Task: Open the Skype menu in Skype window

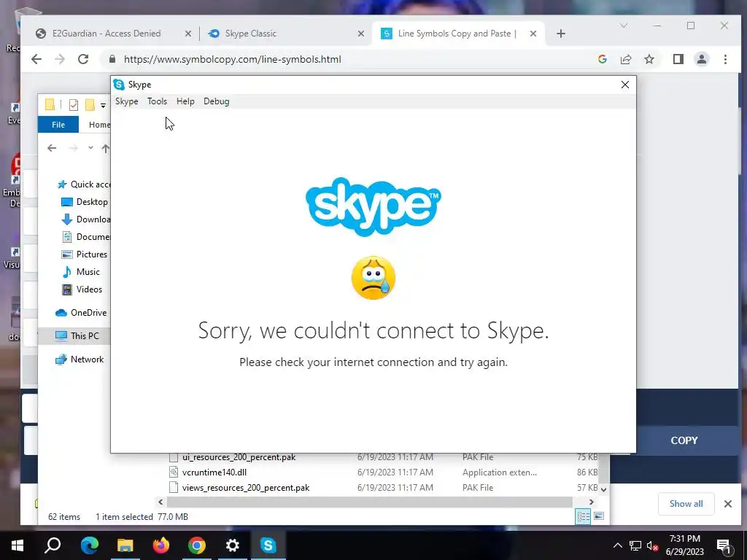Action: coord(127,101)
